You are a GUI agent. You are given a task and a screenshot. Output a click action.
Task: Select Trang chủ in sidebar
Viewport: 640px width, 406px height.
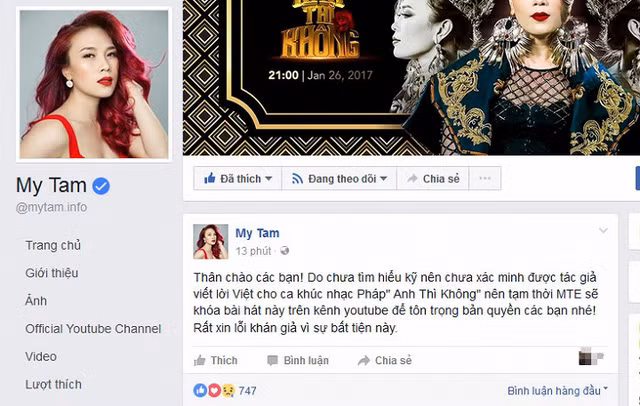[x=53, y=245]
